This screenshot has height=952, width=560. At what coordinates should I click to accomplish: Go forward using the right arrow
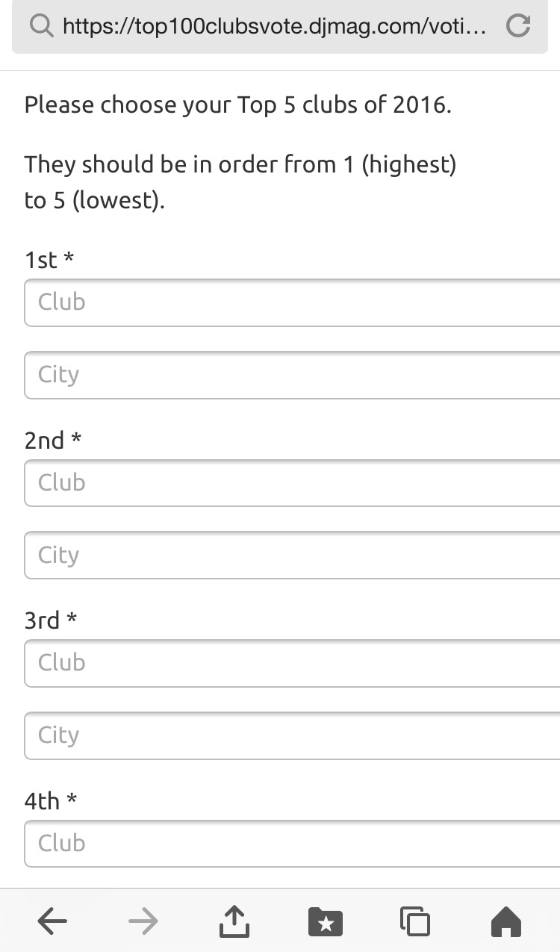143,922
